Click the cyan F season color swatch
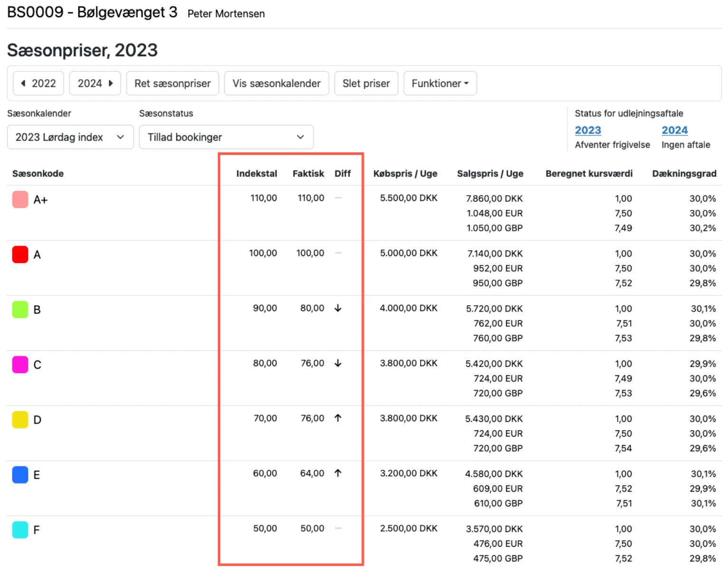Image resolution: width=728 pixels, height=570 pixels. tap(20, 530)
